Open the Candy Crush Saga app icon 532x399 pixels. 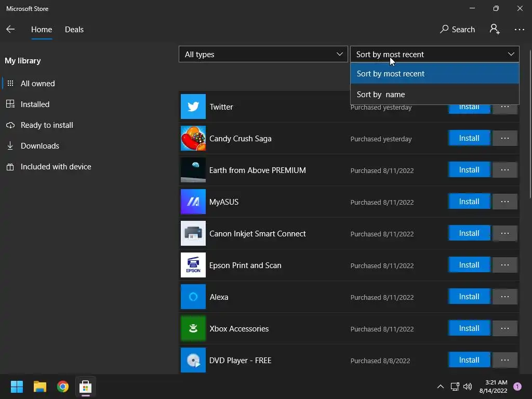tap(193, 138)
